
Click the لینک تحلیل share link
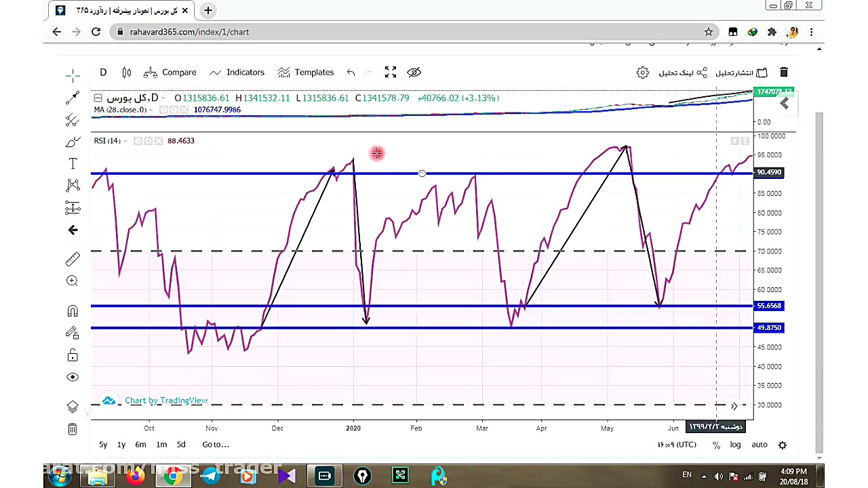(x=683, y=73)
